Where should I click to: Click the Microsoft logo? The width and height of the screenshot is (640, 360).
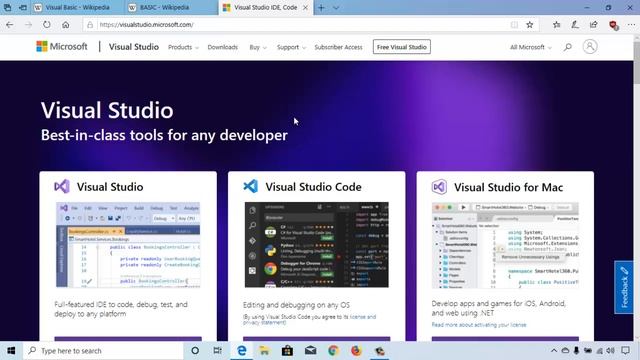pos(62,47)
